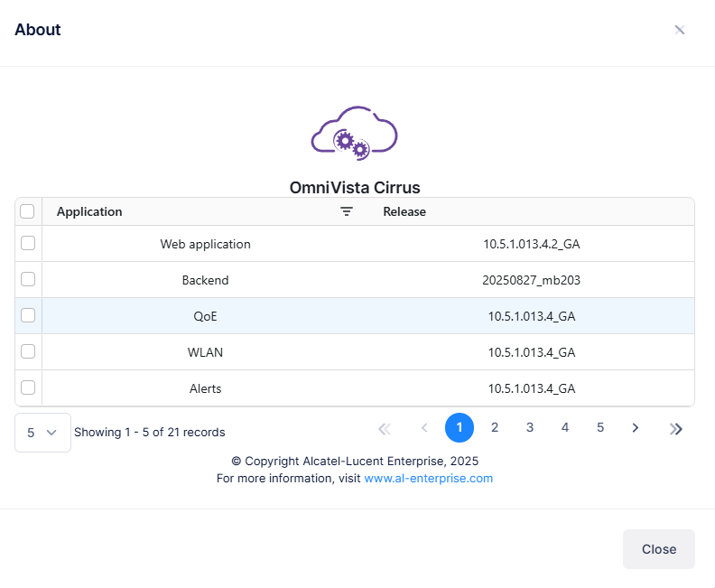Toggle the select-all checkbox in table header
Image resolution: width=715 pixels, height=588 pixels.
(27, 211)
